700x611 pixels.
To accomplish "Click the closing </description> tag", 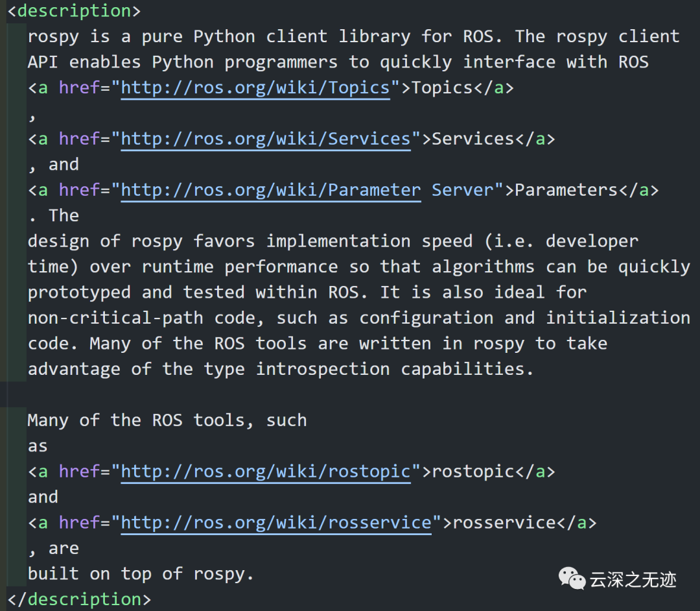I will click(80, 599).
